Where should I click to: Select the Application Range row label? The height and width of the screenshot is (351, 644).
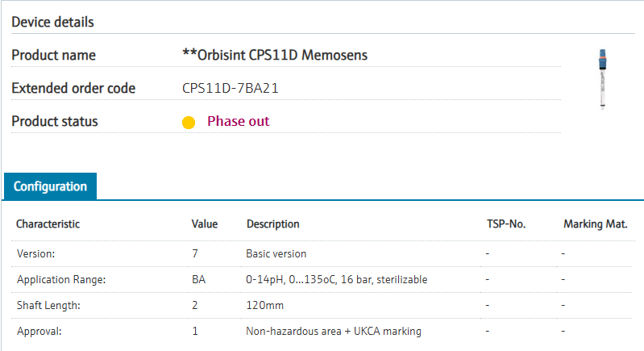click(61, 279)
